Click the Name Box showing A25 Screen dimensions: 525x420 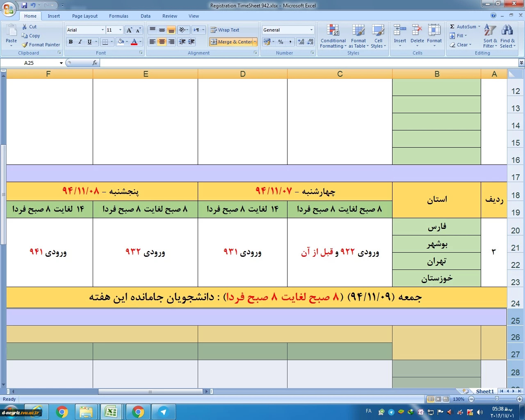pyautogui.click(x=30, y=63)
